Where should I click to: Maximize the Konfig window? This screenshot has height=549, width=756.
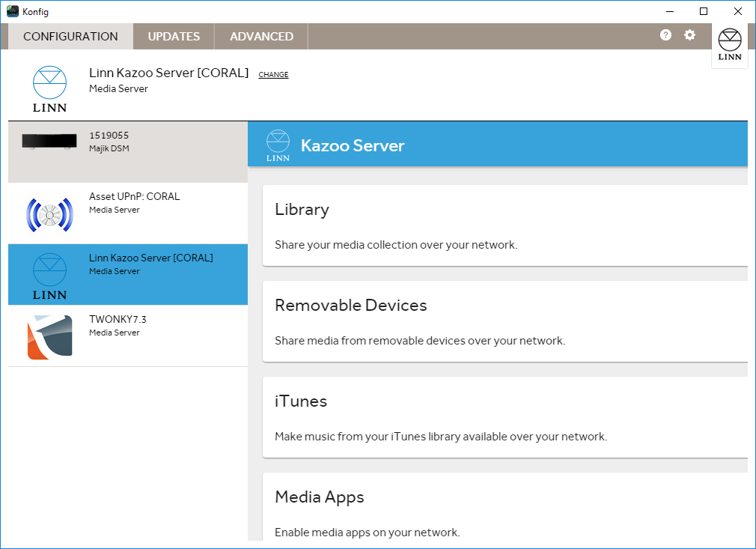coord(704,11)
